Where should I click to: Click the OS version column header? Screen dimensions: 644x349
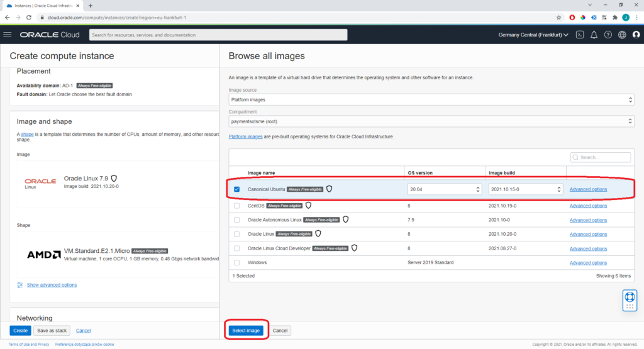coord(419,173)
